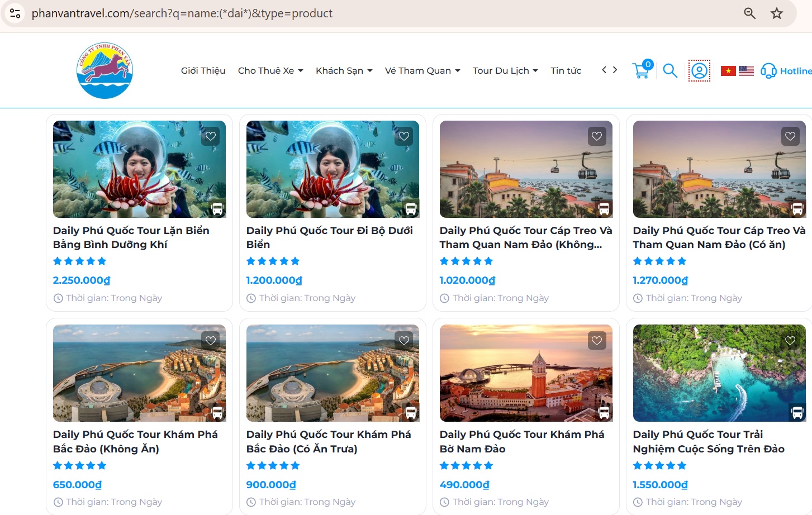
Task: Add Daily Phú Quốc Tour Lặn Biển to wishlist
Action: point(211,136)
